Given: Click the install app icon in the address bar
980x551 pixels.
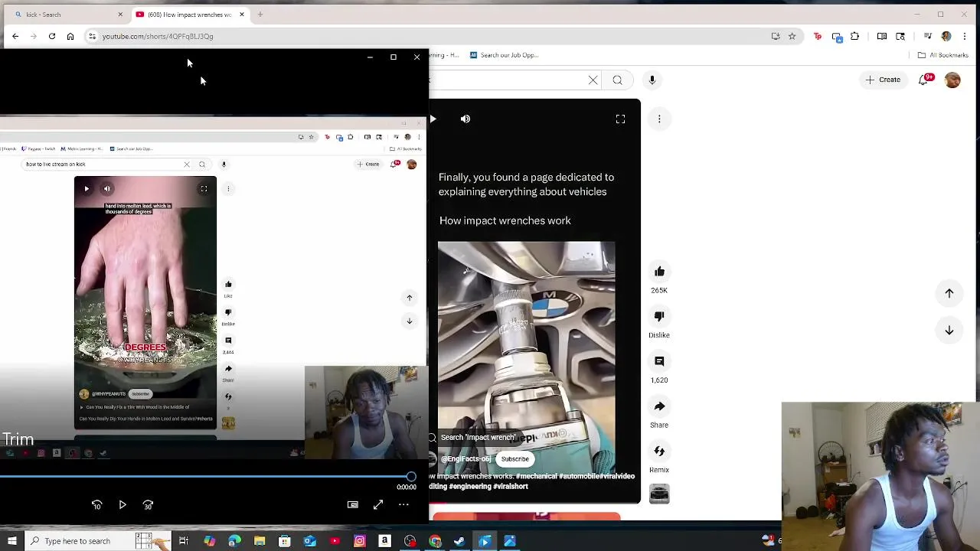Looking at the screenshot, I should [776, 36].
